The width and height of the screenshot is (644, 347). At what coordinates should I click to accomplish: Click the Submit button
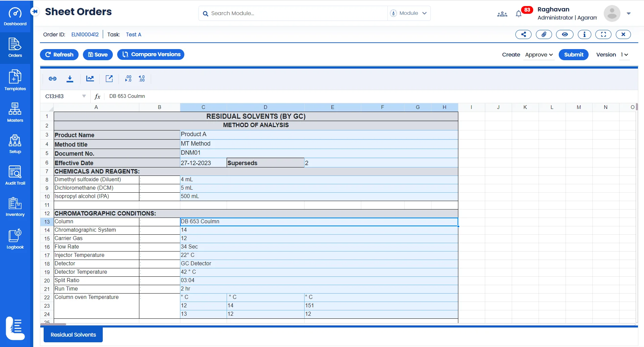click(x=573, y=54)
